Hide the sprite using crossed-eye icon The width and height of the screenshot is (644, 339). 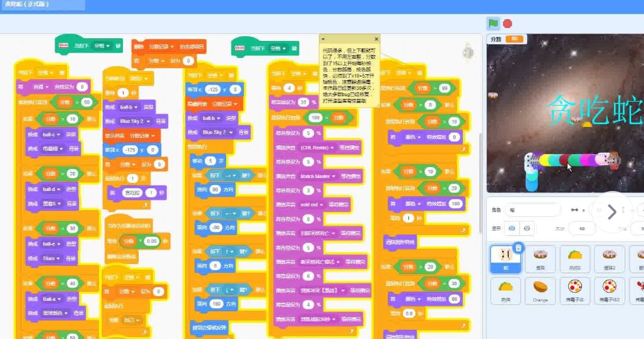point(528,228)
